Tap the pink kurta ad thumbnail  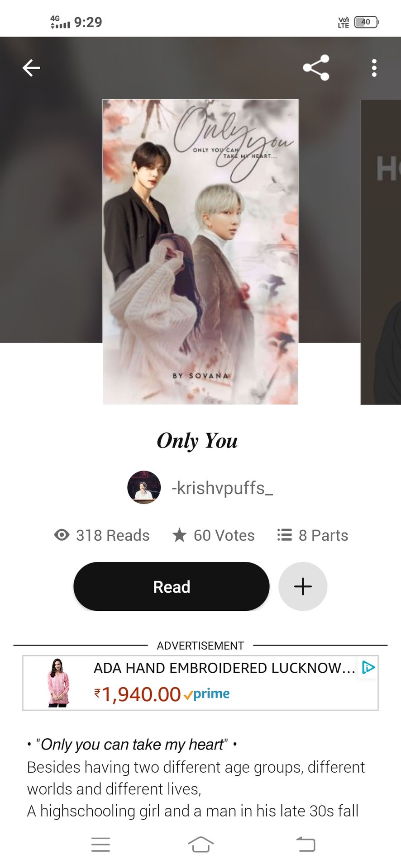pyautogui.click(x=58, y=683)
